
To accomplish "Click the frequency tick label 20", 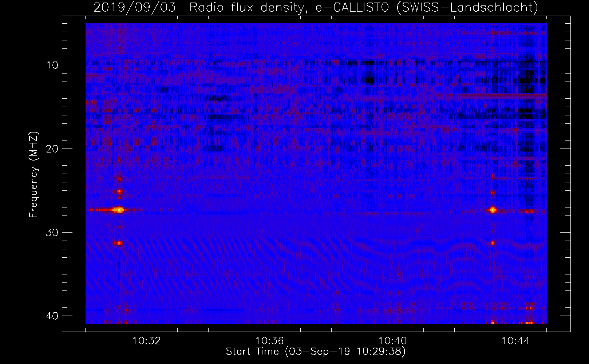I will point(52,149).
